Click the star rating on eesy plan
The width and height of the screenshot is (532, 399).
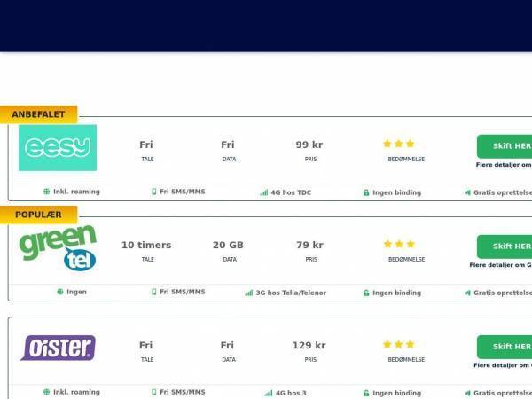pyautogui.click(x=399, y=144)
